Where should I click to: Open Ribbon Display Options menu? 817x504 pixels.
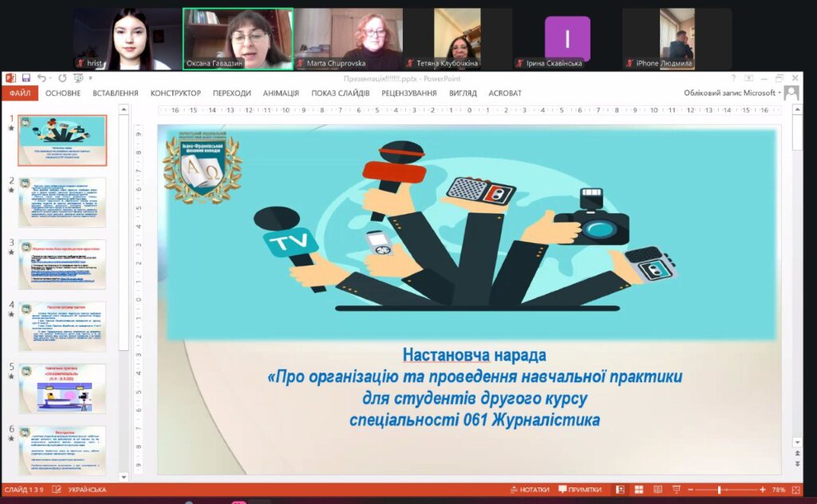coord(749,78)
